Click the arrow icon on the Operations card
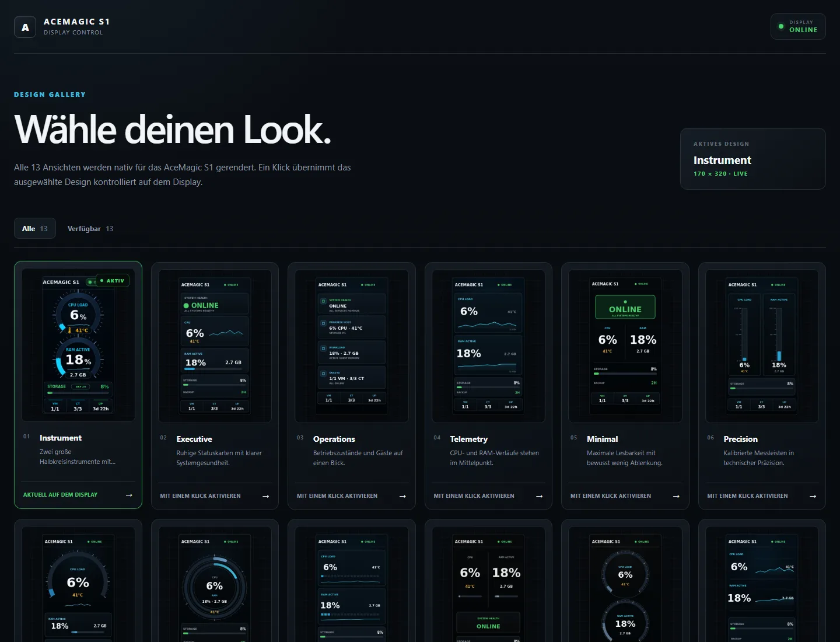Image resolution: width=840 pixels, height=642 pixels. pos(402,496)
